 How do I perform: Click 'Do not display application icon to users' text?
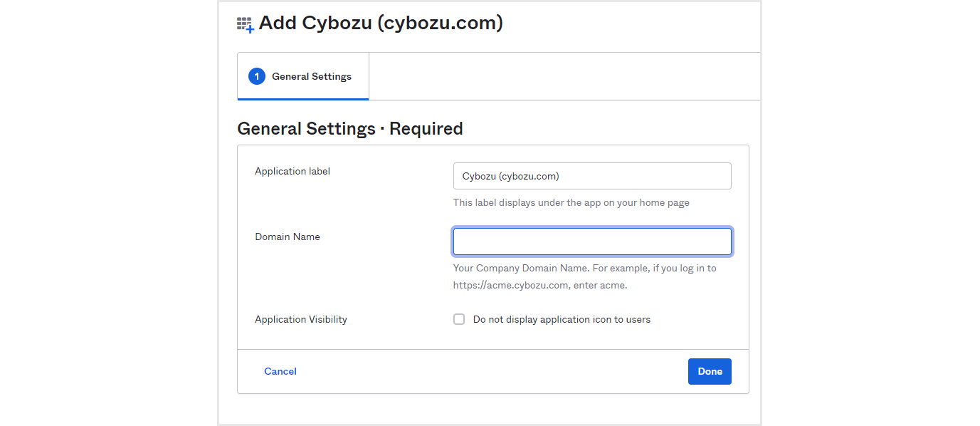[562, 319]
